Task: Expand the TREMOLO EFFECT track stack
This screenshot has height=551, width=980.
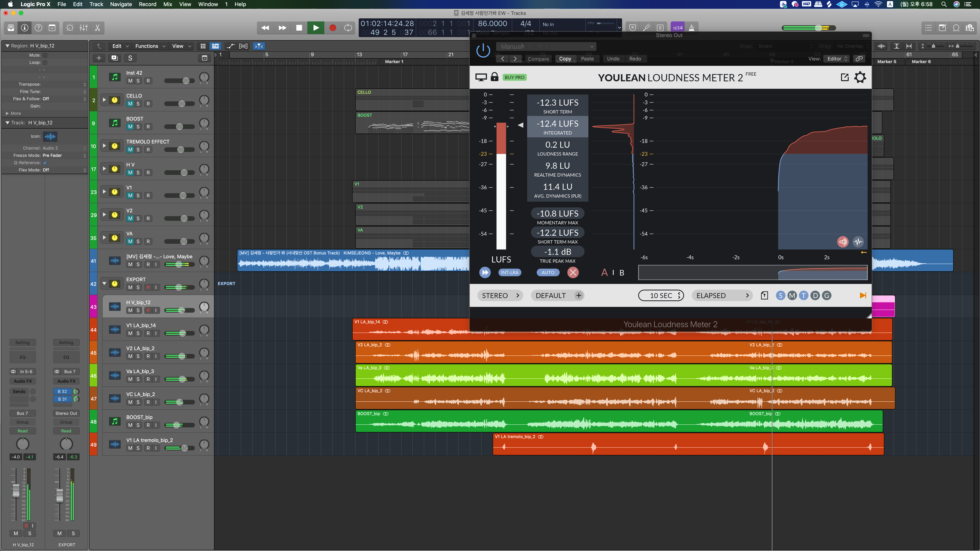Action: coord(104,146)
